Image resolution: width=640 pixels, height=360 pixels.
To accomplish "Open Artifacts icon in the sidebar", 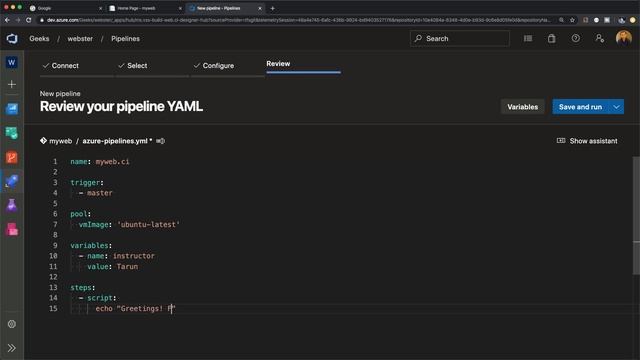I will pyautogui.click(x=12, y=229).
